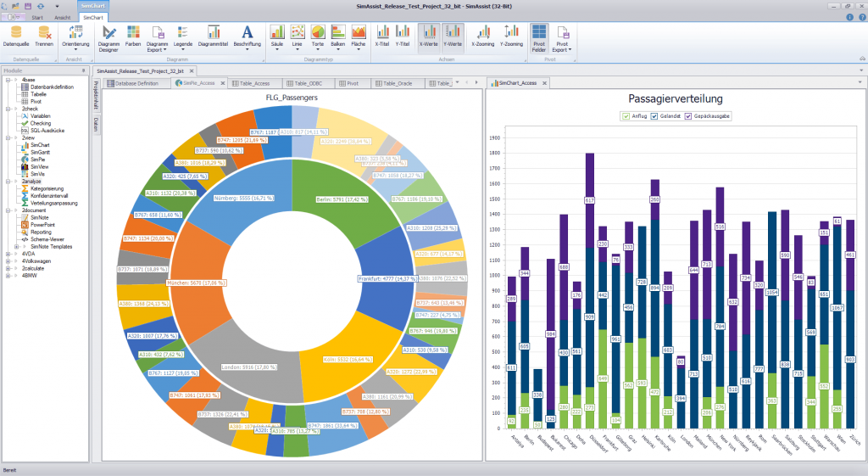This screenshot has width=868, height=476.
Task: Open SimGantt in the module tree
Action: pos(40,153)
